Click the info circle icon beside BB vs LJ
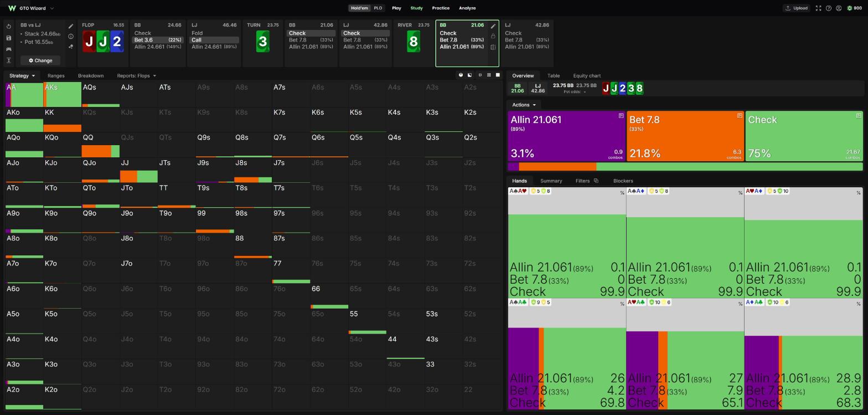Viewport: 868px width, 415px height. point(71,37)
